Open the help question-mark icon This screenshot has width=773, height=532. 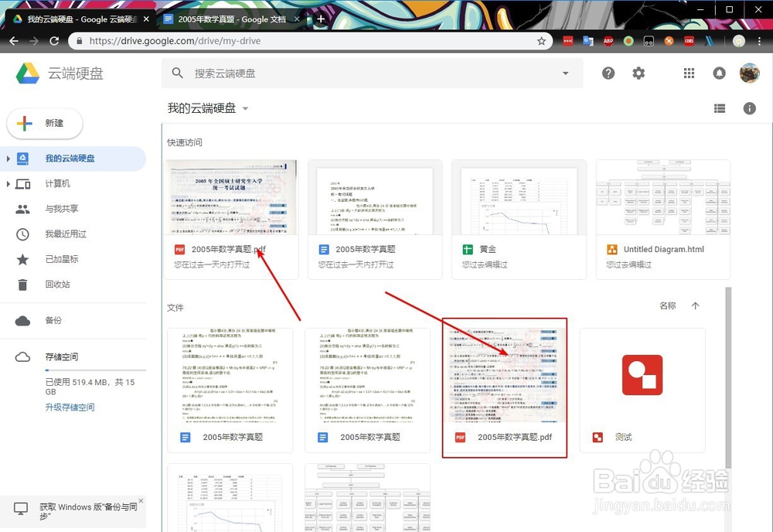point(608,73)
